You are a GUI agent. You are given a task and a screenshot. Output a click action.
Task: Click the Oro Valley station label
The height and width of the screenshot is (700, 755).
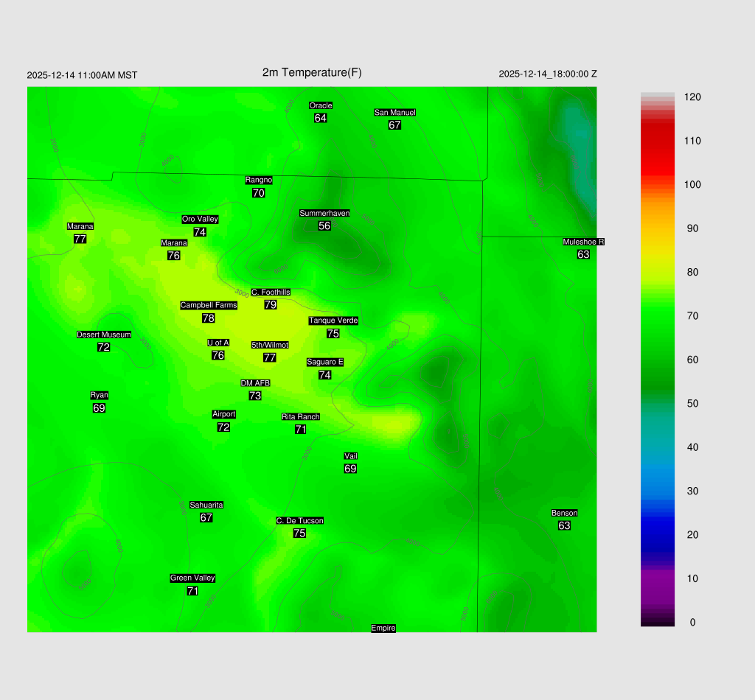200,219
